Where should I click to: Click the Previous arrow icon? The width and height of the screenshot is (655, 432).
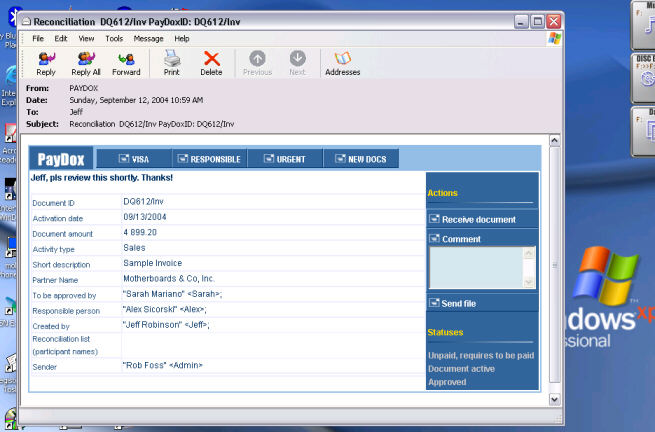(x=257, y=58)
